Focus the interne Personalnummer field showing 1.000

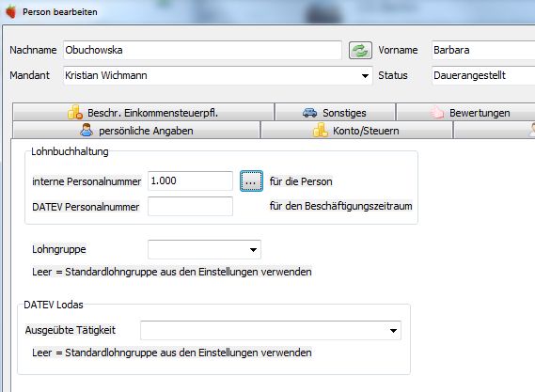(190, 180)
